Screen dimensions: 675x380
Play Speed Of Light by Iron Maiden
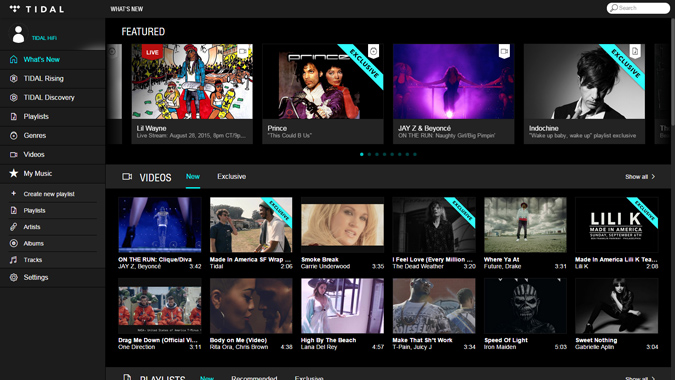tap(525, 306)
